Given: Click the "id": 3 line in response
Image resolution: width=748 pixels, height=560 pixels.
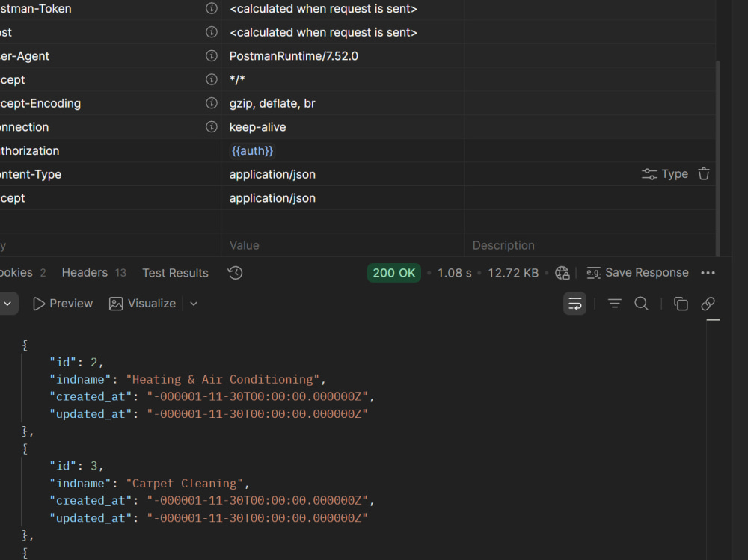Looking at the screenshot, I should click(76, 466).
